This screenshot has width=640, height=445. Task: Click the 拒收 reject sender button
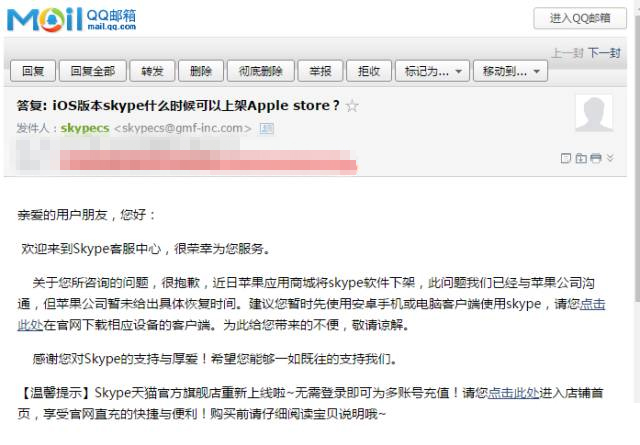pyautogui.click(x=369, y=71)
